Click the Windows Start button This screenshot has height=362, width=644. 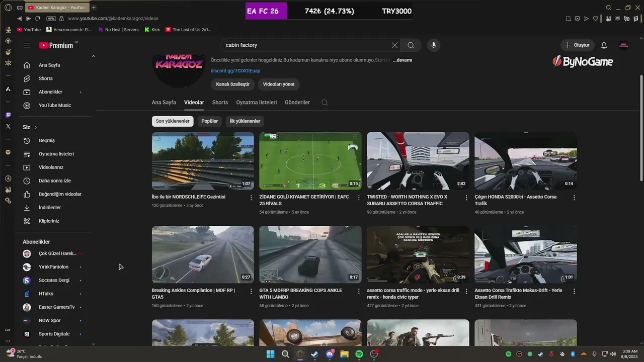pyautogui.click(x=270, y=354)
